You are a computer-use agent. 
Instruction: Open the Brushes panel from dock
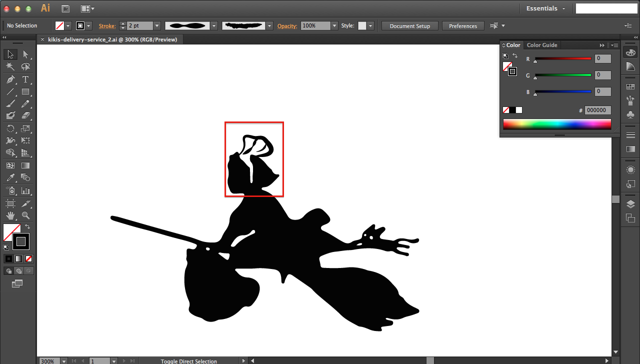click(x=630, y=100)
